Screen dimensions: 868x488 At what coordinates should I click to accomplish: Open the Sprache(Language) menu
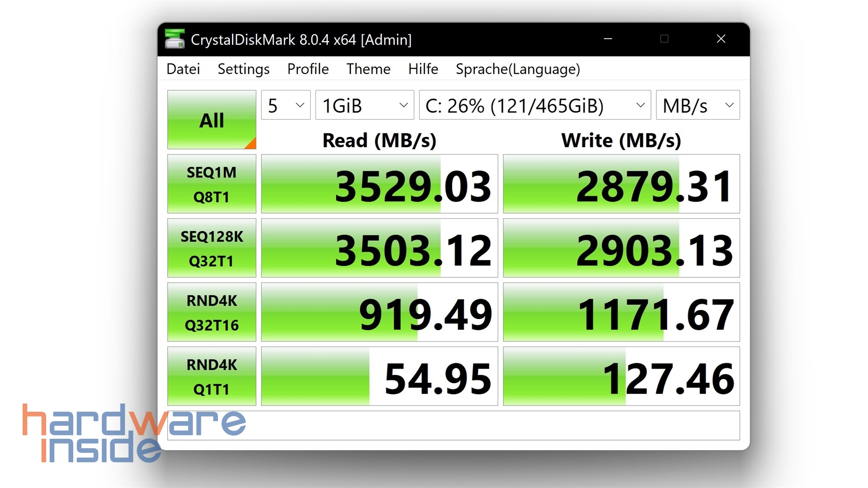tap(517, 69)
